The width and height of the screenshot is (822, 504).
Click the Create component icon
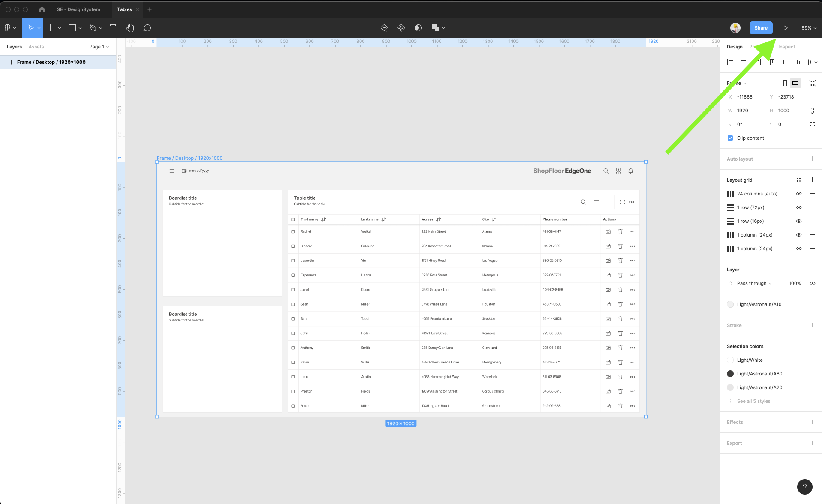(401, 28)
